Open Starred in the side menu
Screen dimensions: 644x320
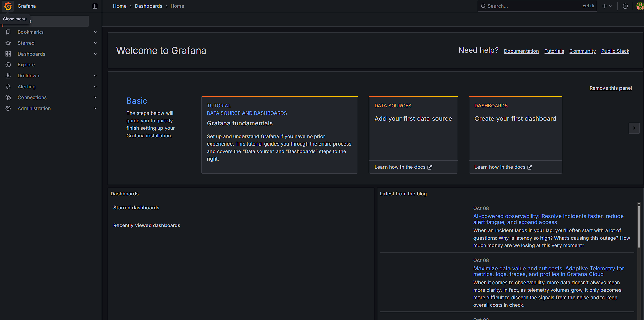coord(26,43)
